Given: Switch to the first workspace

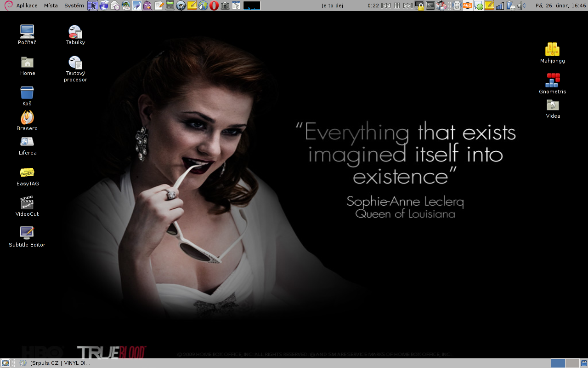Looking at the screenshot, I should click(558, 363).
